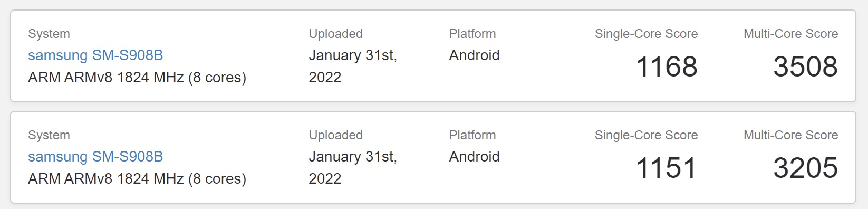
Task: Click Multi-Core Score label above 3508
Action: click(790, 34)
